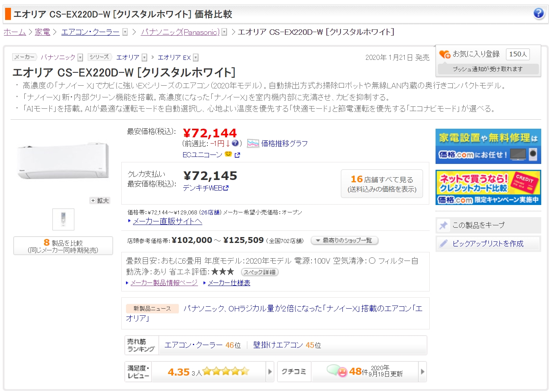Open 価格推移グラフ link
The image size is (551, 392).
(285, 144)
